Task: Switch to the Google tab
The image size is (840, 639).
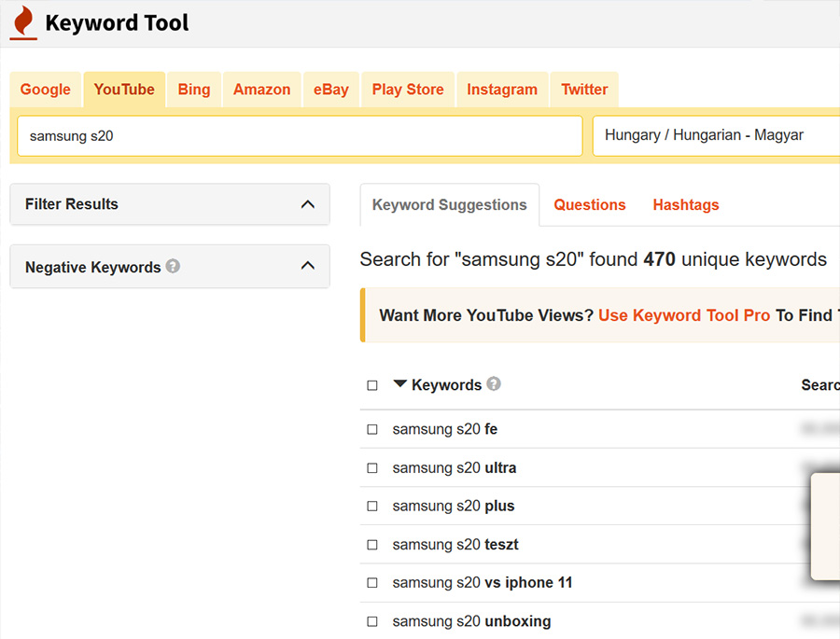Action: pyautogui.click(x=46, y=90)
